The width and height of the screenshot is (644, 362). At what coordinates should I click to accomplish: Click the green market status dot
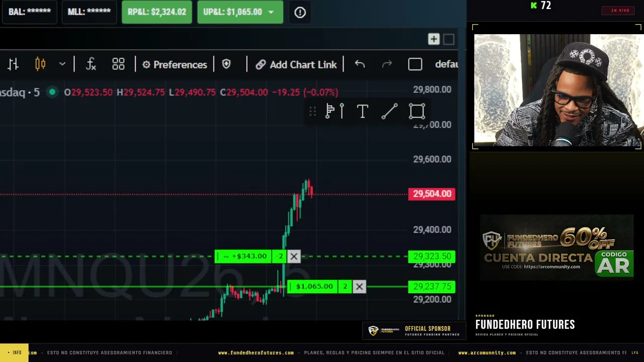[x=52, y=92]
